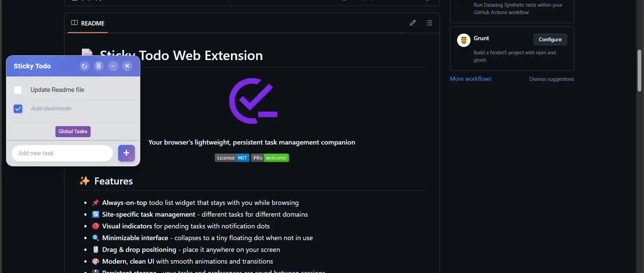
Task: Click the refresh icon in Sticky Todo header
Action: pyautogui.click(x=84, y=66)
